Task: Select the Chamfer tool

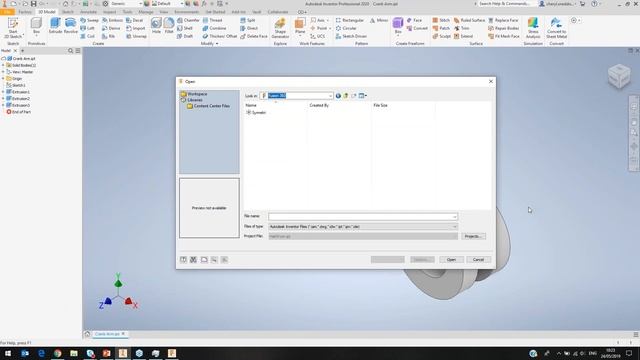Action: coord(188,20)
